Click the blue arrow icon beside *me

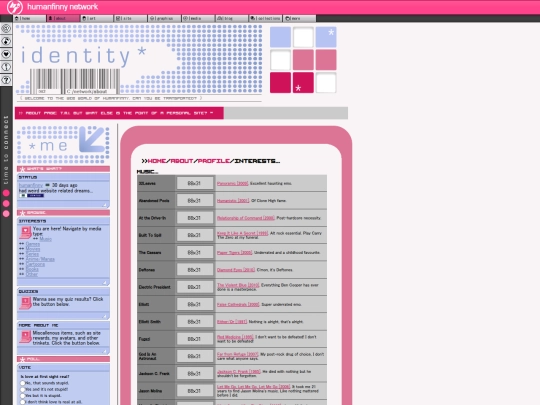(x=92, y=139)
